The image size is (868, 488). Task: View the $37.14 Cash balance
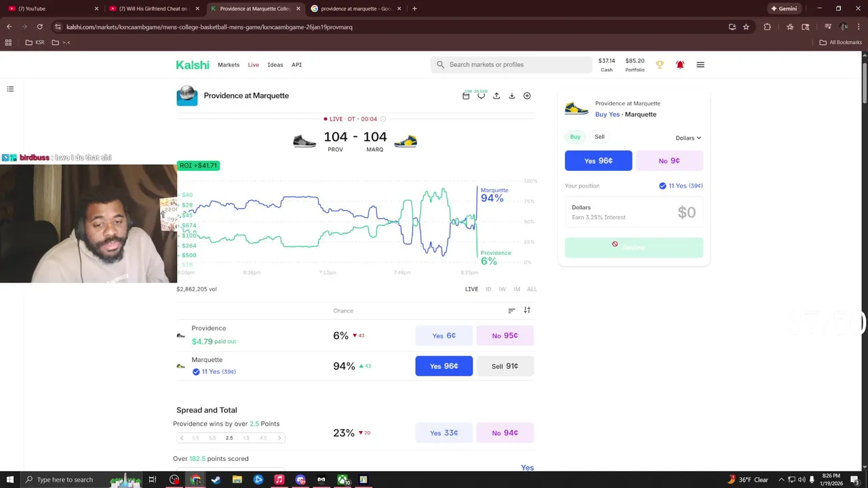pyautogui.click(x=606, y=65)
